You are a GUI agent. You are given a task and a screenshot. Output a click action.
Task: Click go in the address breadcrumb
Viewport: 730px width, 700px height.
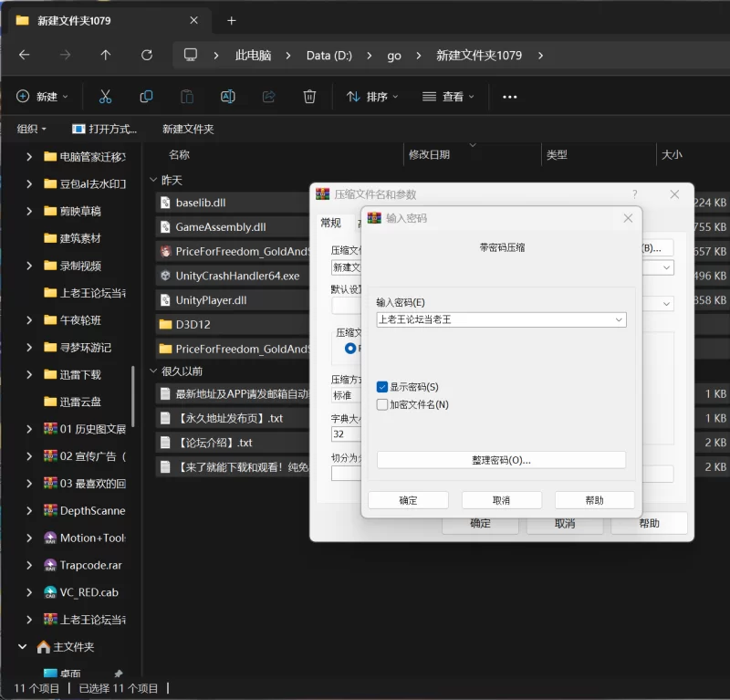394,56
